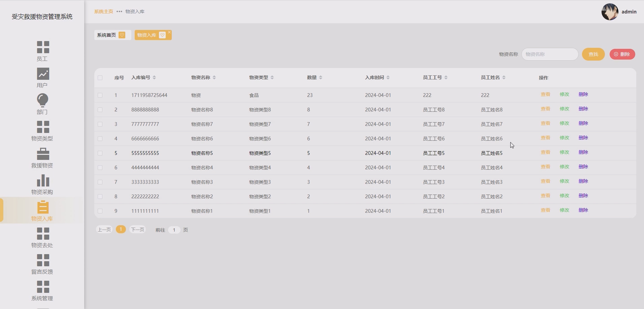Image resolution: width=644 pixels, height=309 pixels.
Task: Sort by 入库编号 column arrows
Action: (x=154, y=77)
